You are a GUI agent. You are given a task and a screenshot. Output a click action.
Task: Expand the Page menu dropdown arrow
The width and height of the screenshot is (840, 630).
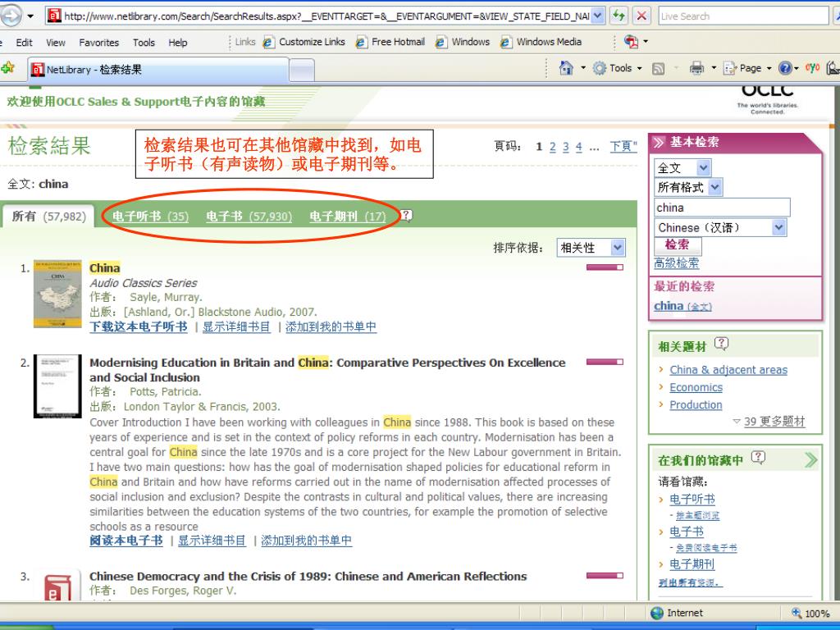pos(769,69)
